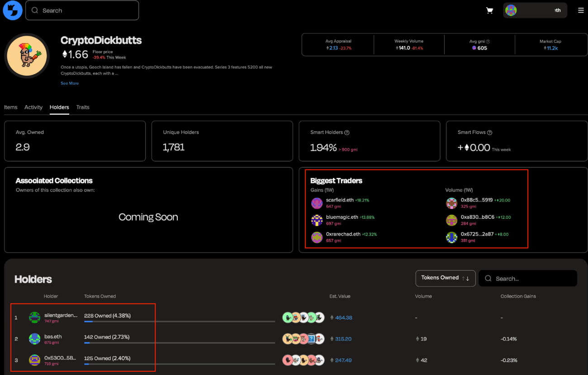
Task: Open the hamburger menu
Action: pos(581,10)
